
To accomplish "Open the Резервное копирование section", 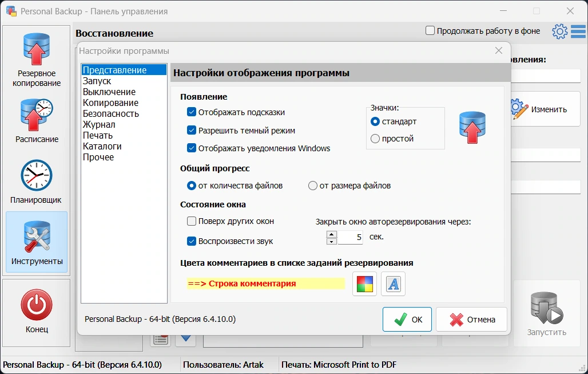I will (x=37, y=60).
